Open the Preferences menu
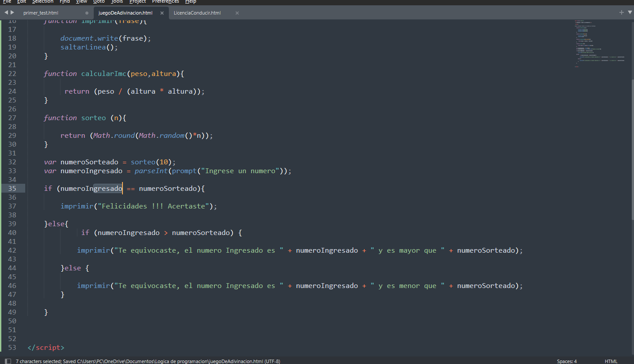Viewport: 634px width, 364px height. click(x=165, y=2)
